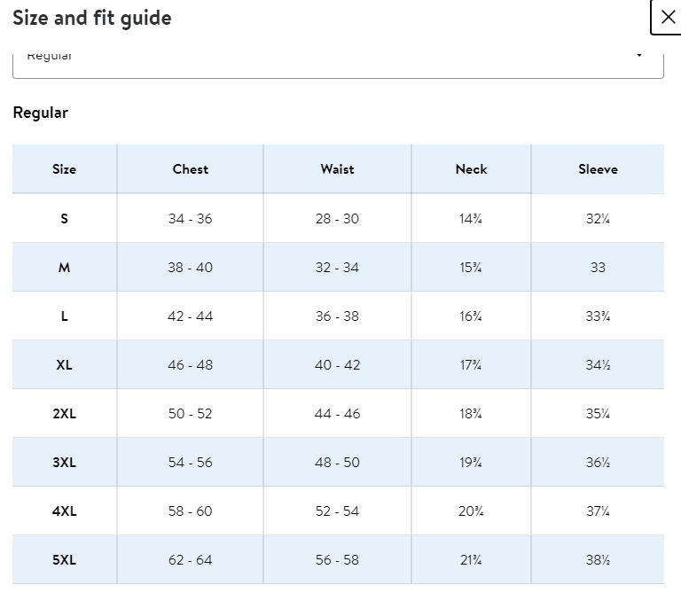681x616 pixels.
Task: Click the 2XL size row label
Action: coord(64,414)
